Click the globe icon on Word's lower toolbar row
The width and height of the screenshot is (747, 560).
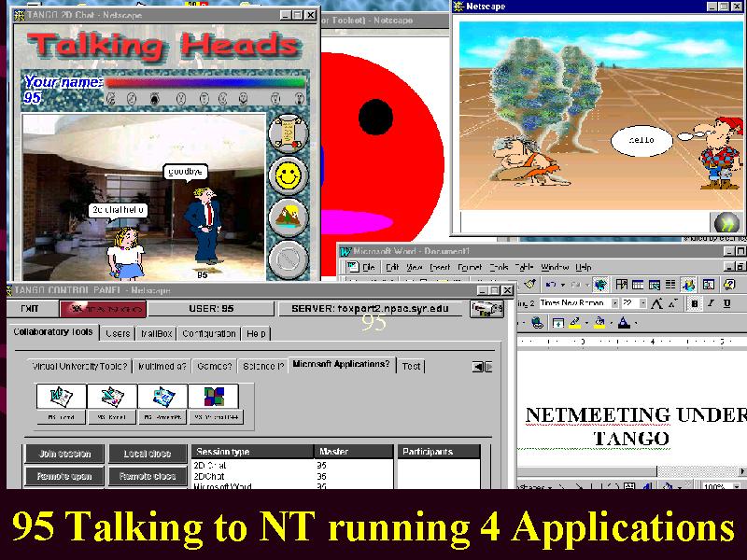[538, 323]
